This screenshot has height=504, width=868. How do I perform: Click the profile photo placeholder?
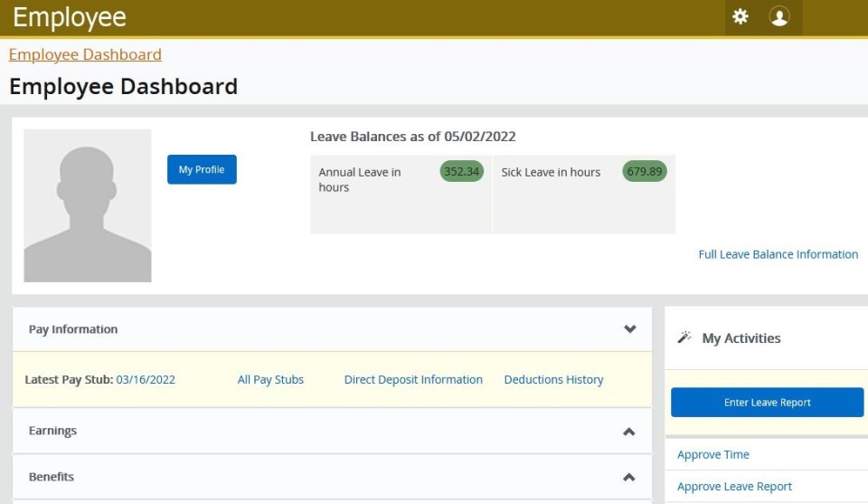pyautogui.click(x=88, y=205)
